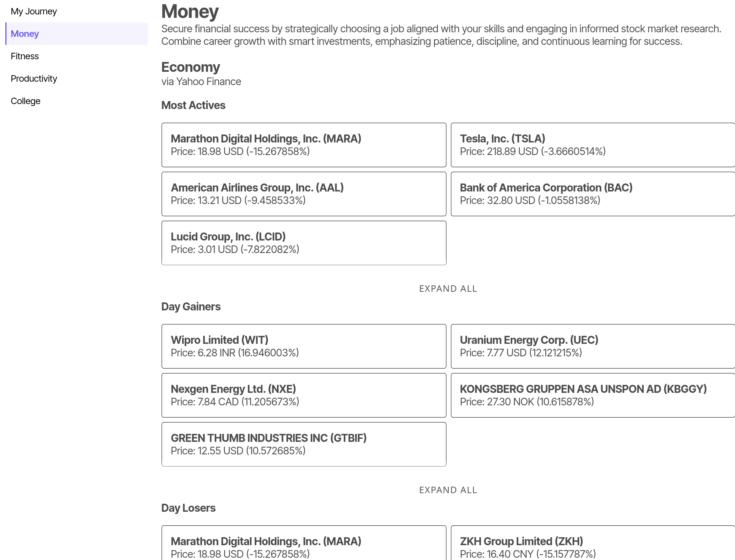Click the Tesla, Inc. (TSLA) stock card
The image size is (735, 560).
pos(592,145)
